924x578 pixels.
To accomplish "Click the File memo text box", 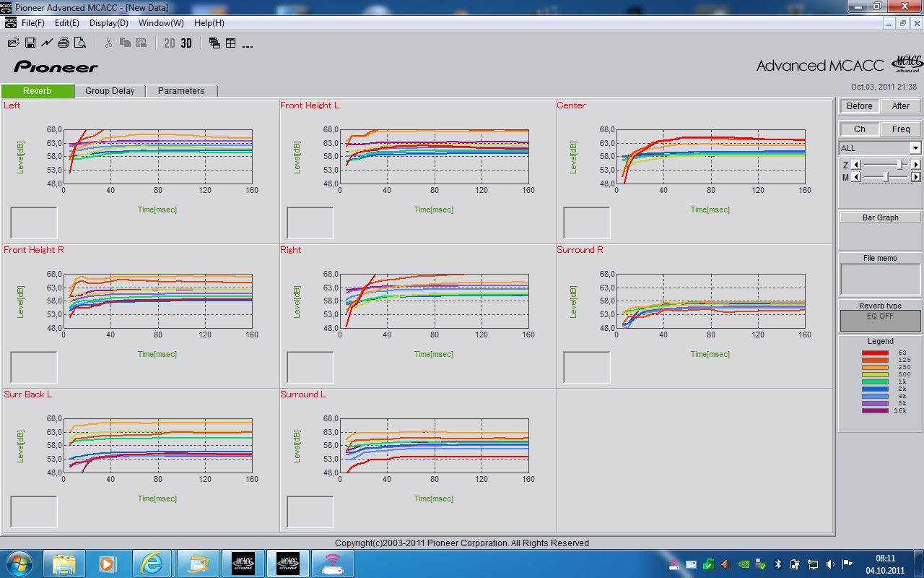I will pyautogui.click(x=880, y=279).
